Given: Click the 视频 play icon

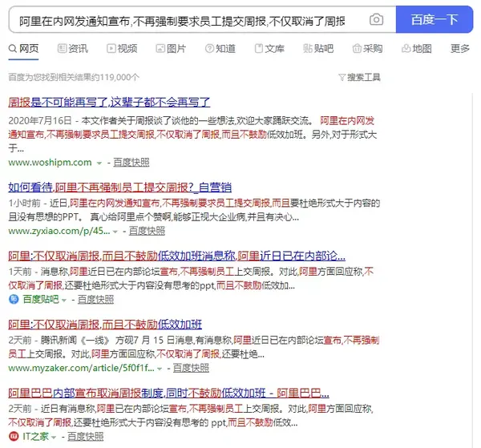Looking at the screenshot, I should pos(111,48).
